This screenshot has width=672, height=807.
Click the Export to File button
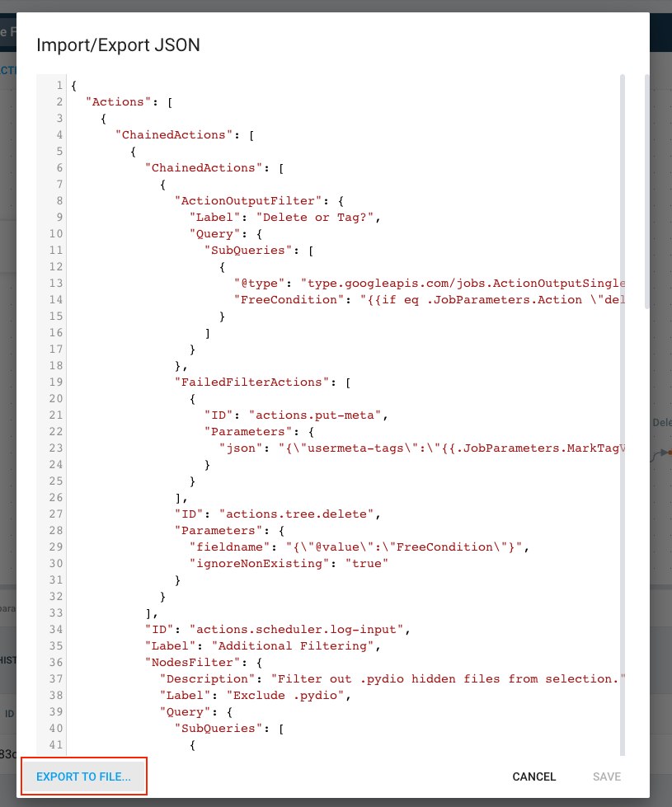coord(83,777)
